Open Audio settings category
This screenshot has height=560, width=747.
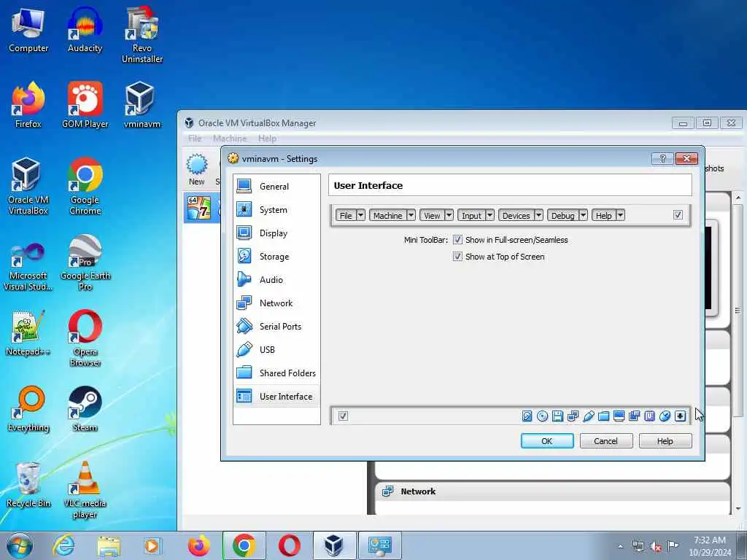[x=276, y=279]
